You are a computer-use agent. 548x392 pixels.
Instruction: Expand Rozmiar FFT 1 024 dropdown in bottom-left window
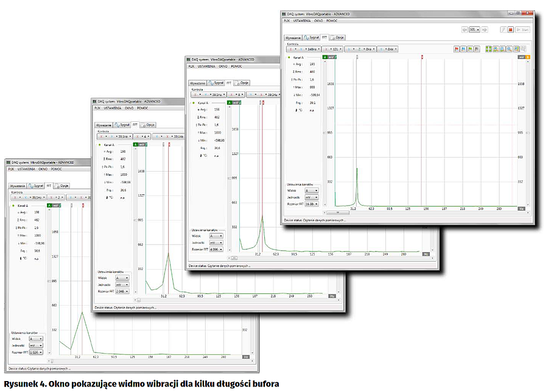tap(37, 352)
